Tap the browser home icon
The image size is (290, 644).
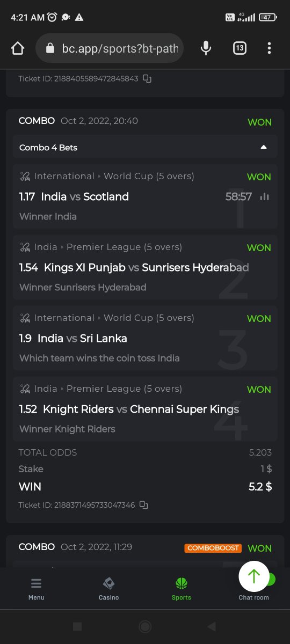click(x=18, y=48)
